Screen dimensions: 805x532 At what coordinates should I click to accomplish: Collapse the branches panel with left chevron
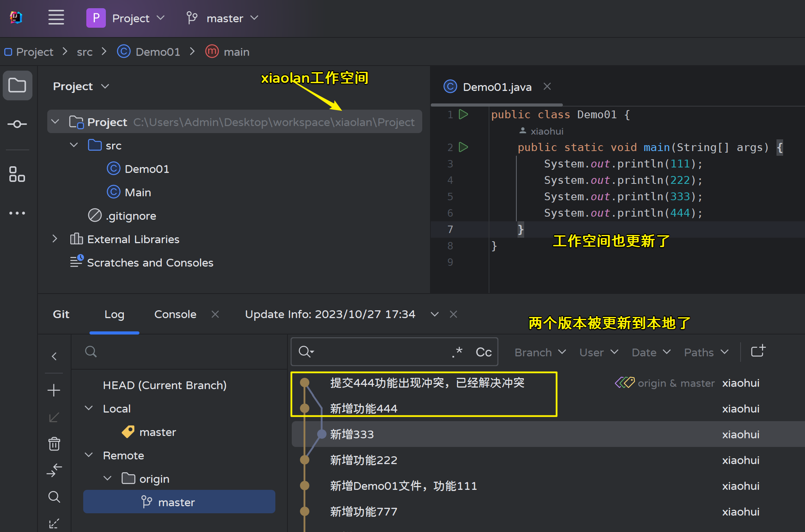pyautogui.click(x=54, y=356)
